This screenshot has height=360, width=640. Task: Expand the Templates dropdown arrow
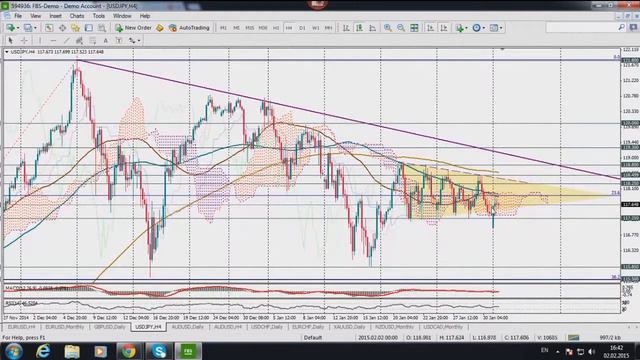[x=501, y=28]
